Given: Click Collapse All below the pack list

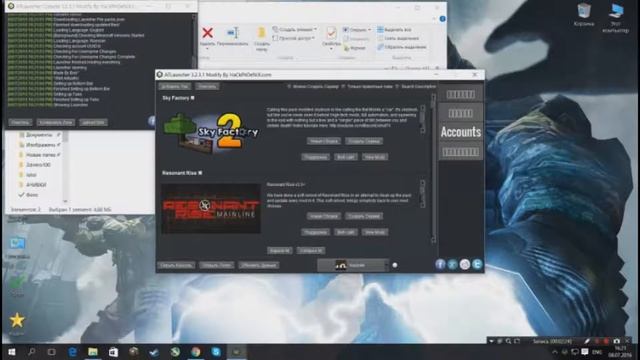Looking at the screenshot, I should click(311, 251).
